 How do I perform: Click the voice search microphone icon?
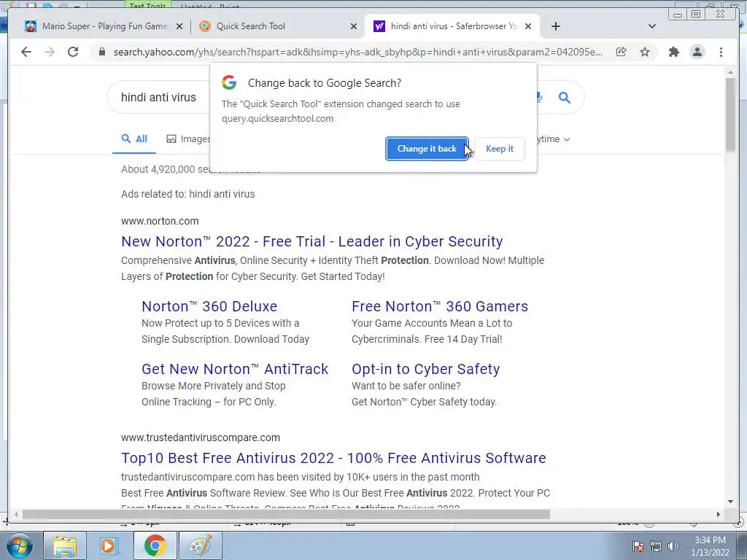click(x=539, y=97)
